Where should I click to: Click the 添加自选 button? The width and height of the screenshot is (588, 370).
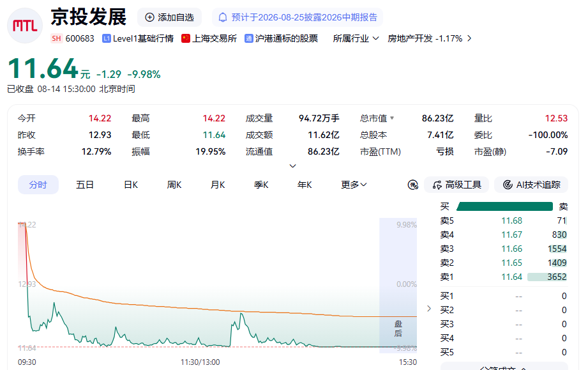click(169, 17)
